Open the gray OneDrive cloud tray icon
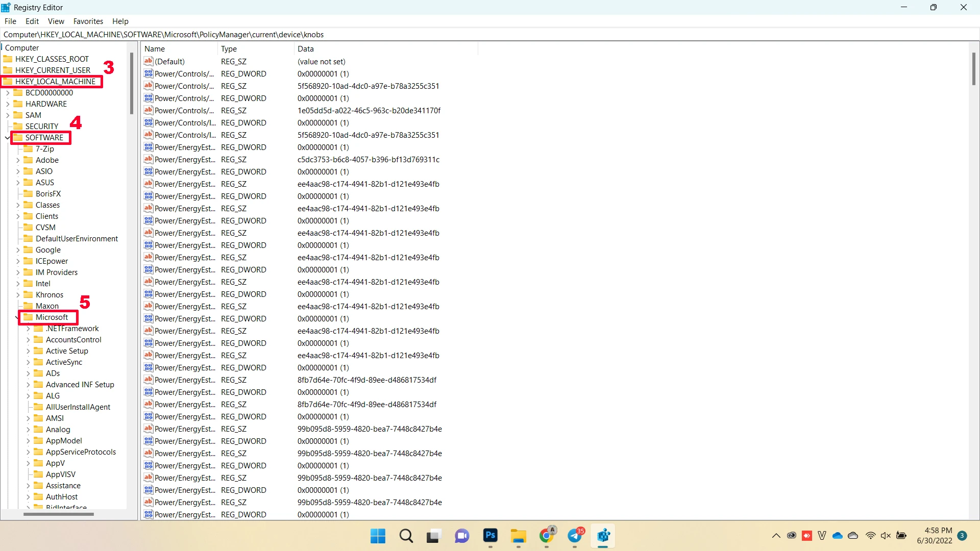Screen dimensions: 980x551 (x=853, y=536)
